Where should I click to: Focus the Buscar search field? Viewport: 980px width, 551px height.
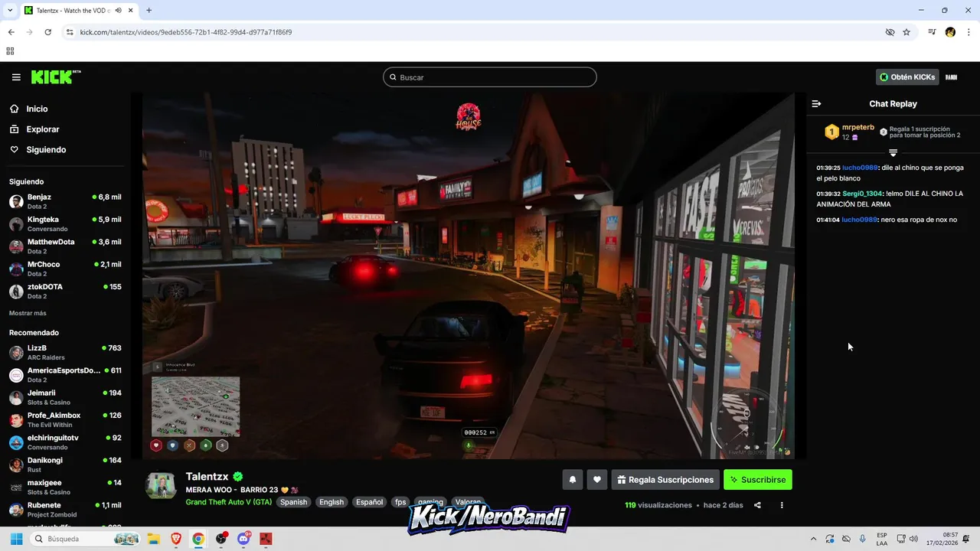pos(490,77)
